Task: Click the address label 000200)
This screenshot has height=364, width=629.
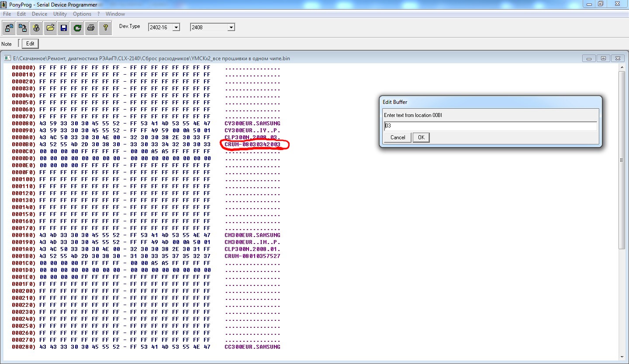Action: 23,291
